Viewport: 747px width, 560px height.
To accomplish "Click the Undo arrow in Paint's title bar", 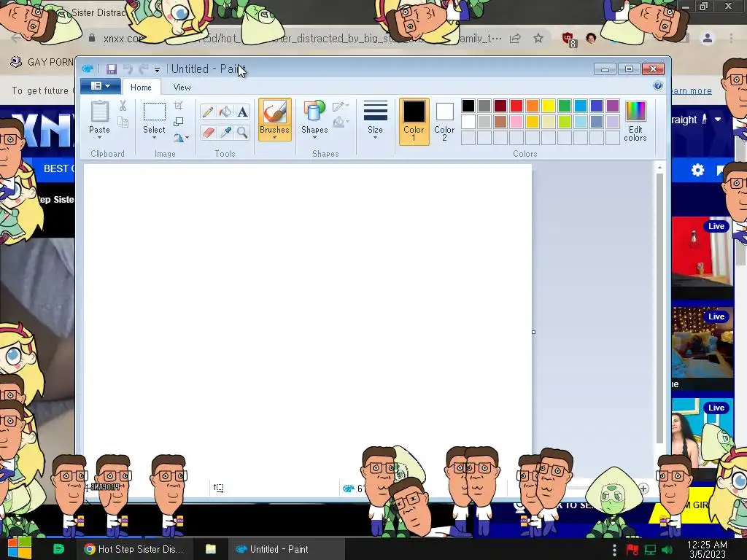I will coord(128,69).
